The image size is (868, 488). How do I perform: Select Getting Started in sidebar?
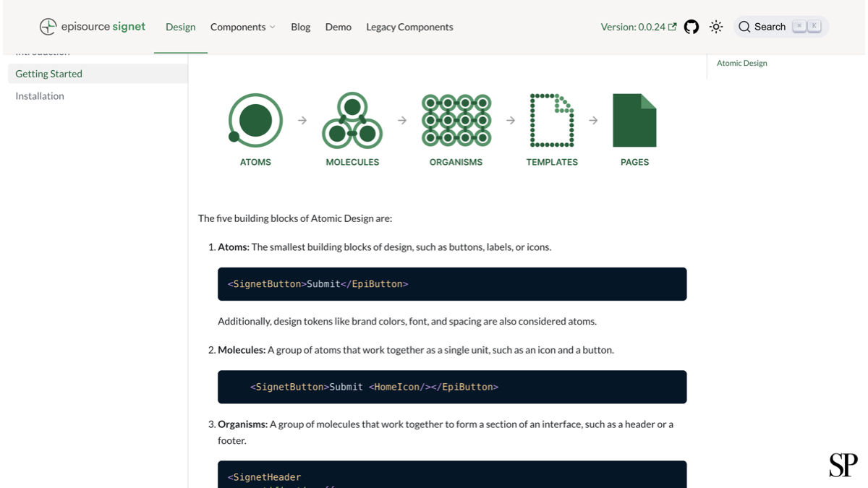(x=48, y=74)
